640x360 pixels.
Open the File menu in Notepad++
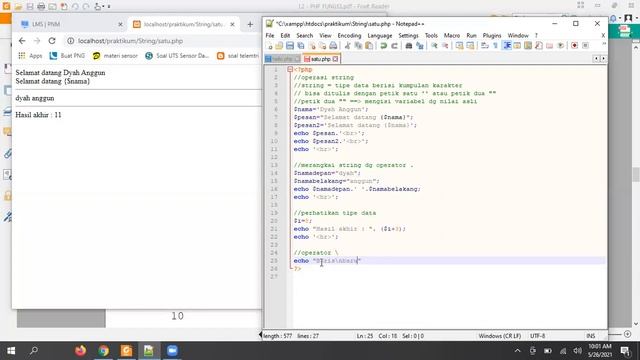coord(270,36)
